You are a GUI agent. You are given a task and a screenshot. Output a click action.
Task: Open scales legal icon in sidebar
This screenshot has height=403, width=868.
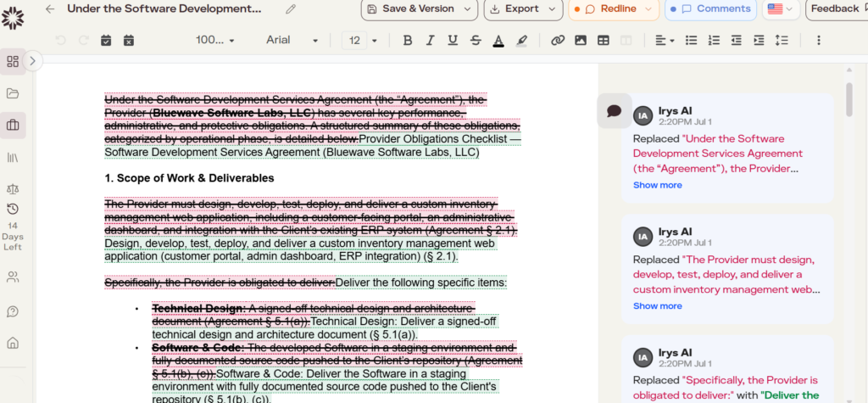(13, 189)
